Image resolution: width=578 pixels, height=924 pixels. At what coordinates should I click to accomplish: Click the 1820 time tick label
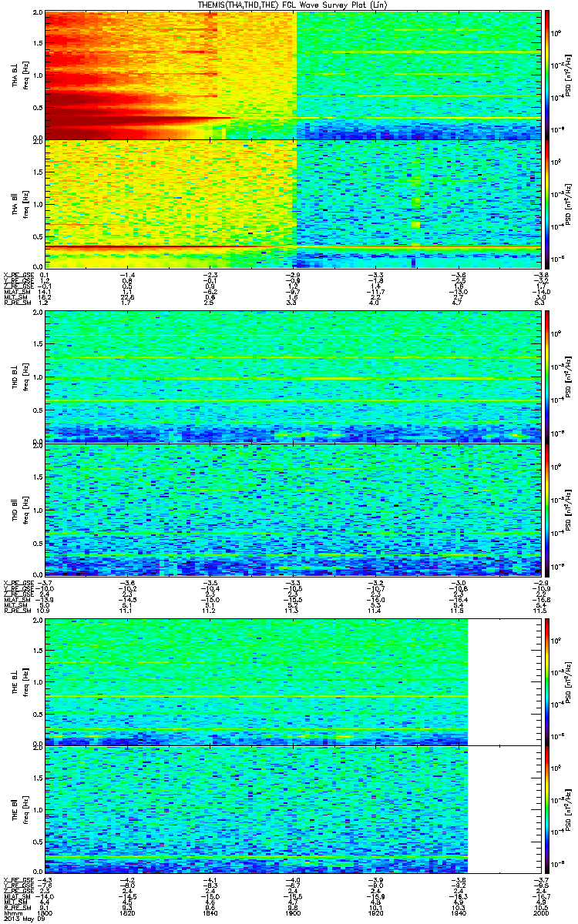127,912
